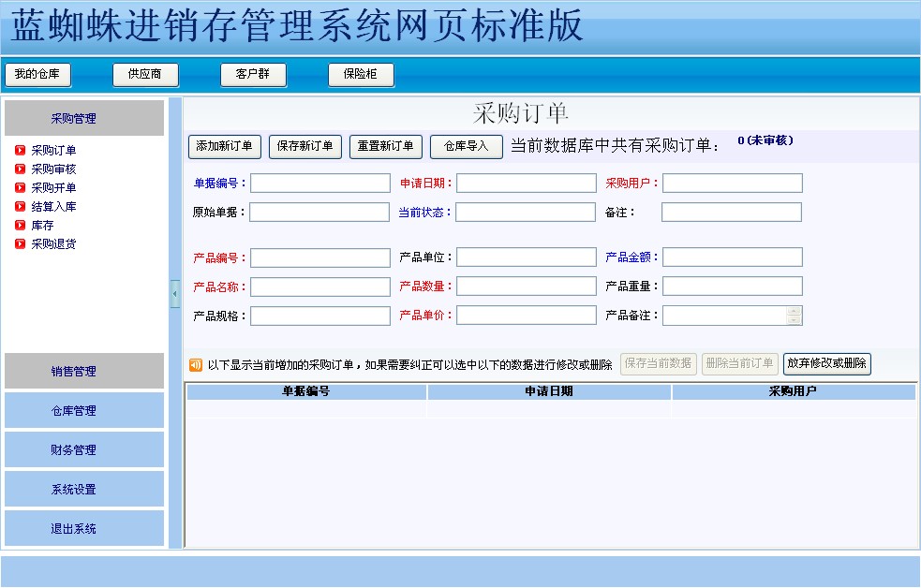
Task: Click the 采购订单 page heading
Action: pos(520,113)
